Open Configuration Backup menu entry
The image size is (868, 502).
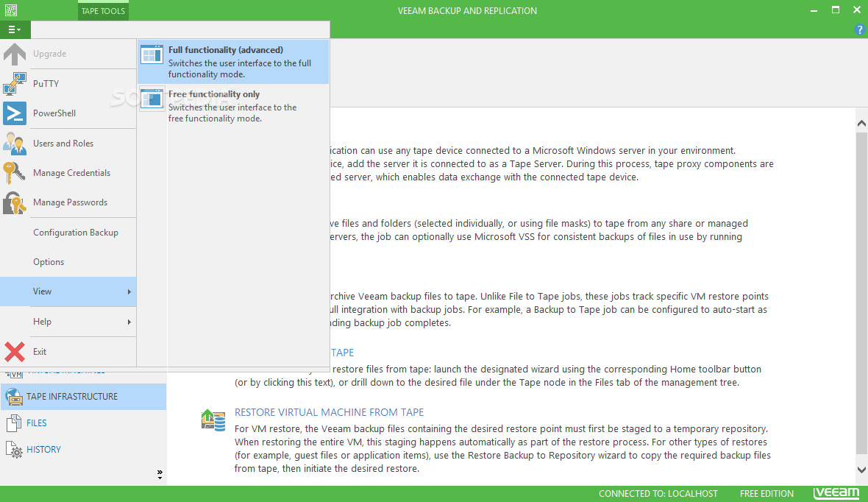point(68,232)
